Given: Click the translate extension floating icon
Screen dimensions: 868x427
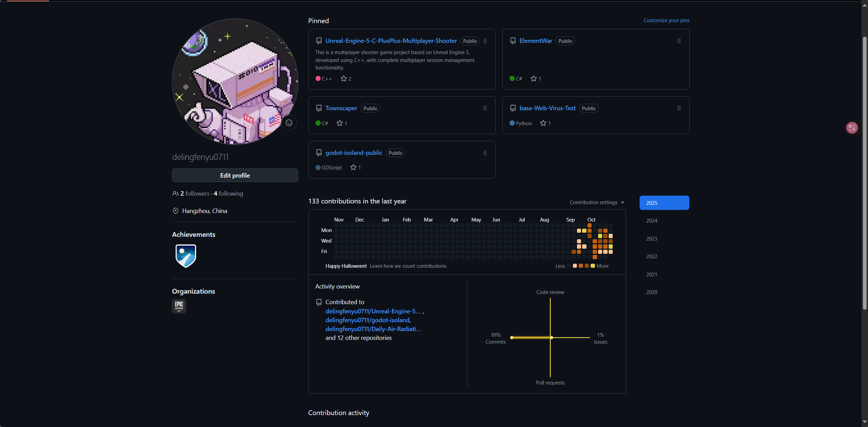Looking at the screenshot, I should [x=852, y=128].
